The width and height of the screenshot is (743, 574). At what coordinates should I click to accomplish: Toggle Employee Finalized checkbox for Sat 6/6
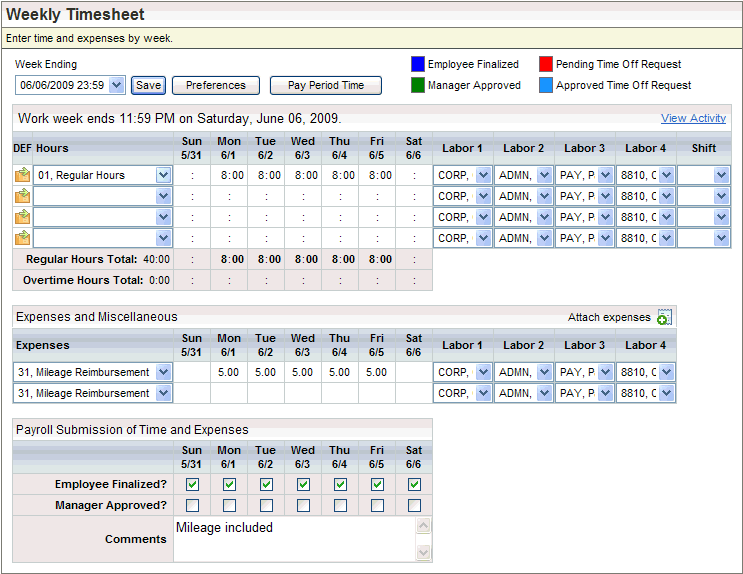(x=414, y=484)
